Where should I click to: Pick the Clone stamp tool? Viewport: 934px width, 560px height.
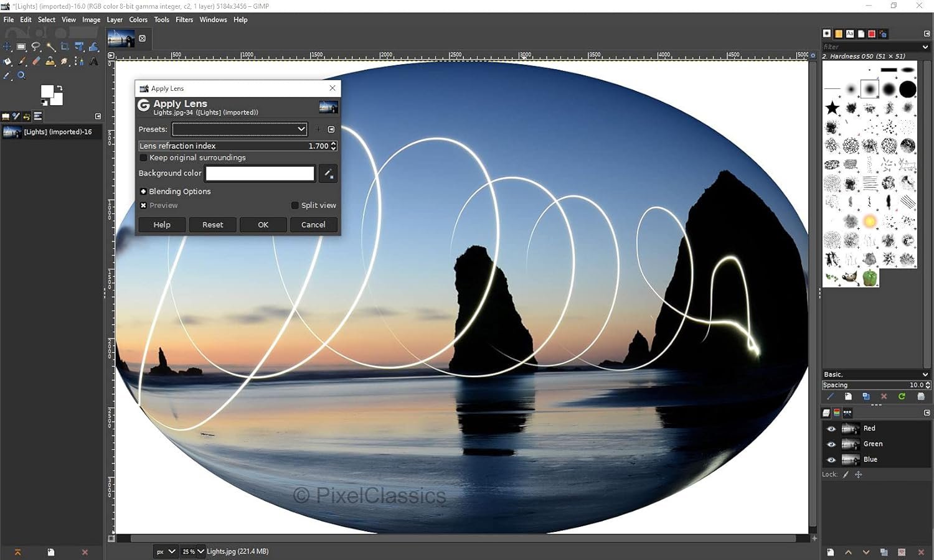coord(50,61)
